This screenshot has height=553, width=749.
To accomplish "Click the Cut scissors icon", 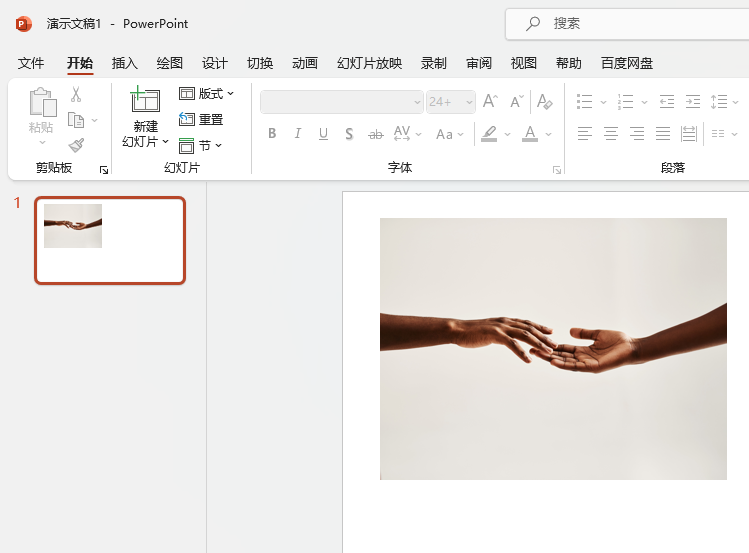I will pyautogui.click(x=76, y=94).
